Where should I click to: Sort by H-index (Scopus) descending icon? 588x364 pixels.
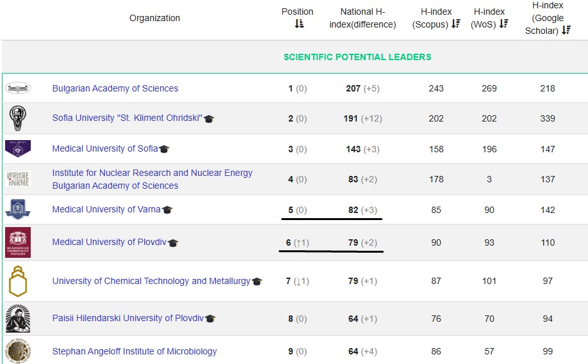coord(455,24)
